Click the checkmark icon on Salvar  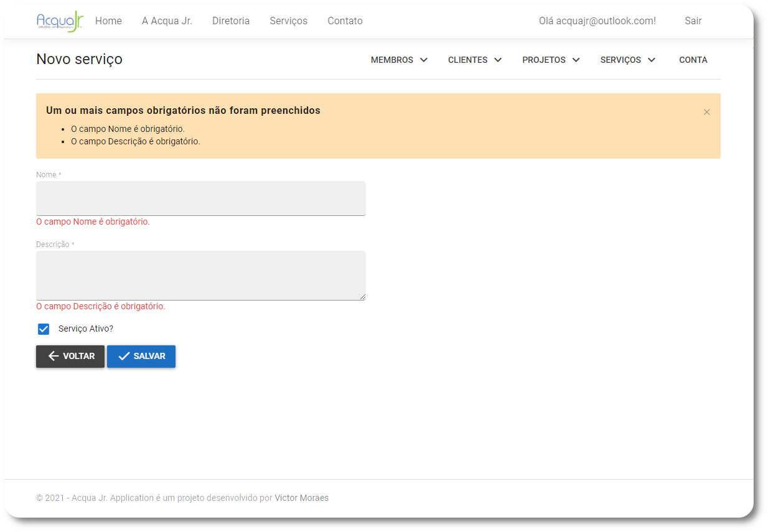click(124, 357)
